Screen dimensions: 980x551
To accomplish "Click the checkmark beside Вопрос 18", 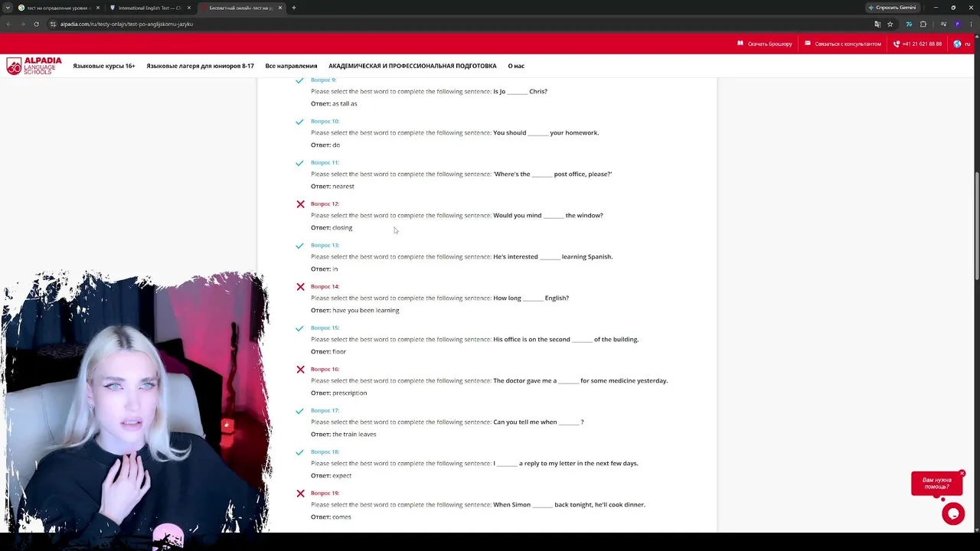I will coord(299,452).
